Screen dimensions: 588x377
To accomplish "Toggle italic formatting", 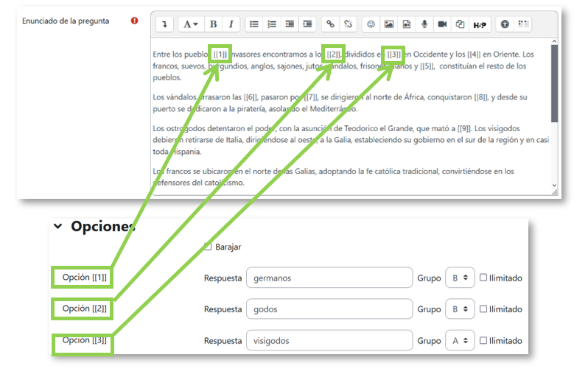I will pyautogui.click(x=231, y=24).
